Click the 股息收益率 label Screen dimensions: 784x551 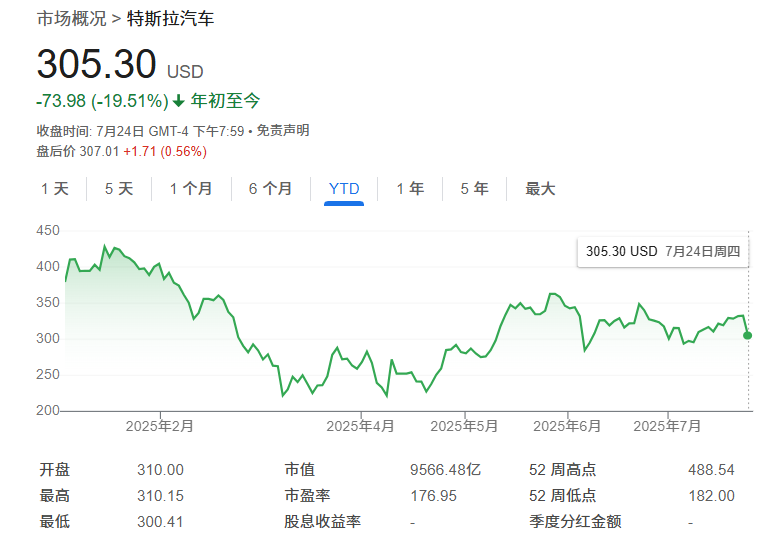322,522
